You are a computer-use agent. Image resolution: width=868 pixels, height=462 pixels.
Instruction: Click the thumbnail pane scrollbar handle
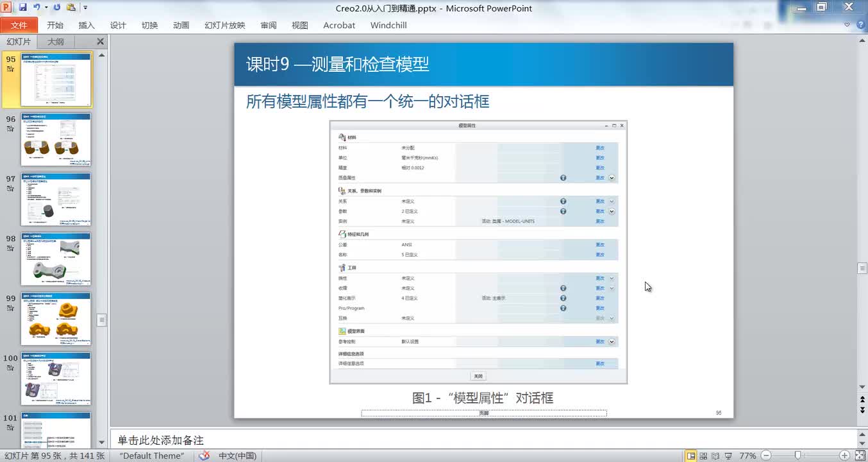click(x=101, y=320)
